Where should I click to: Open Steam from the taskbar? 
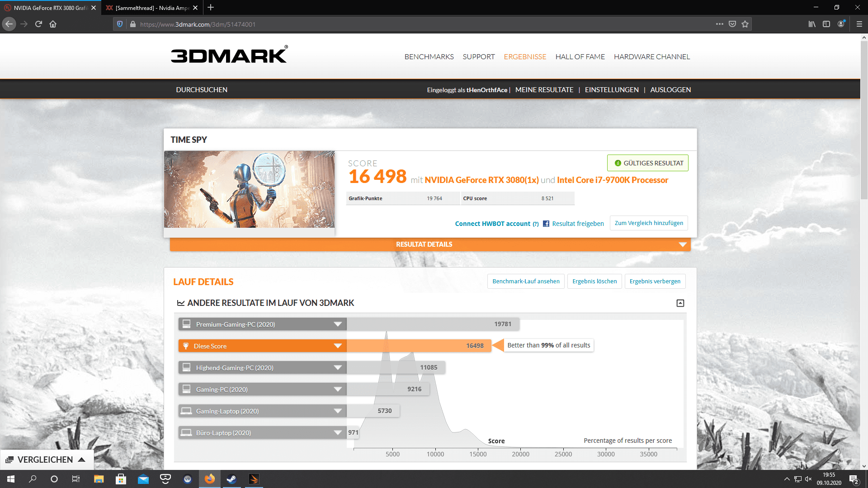point(231,479)
